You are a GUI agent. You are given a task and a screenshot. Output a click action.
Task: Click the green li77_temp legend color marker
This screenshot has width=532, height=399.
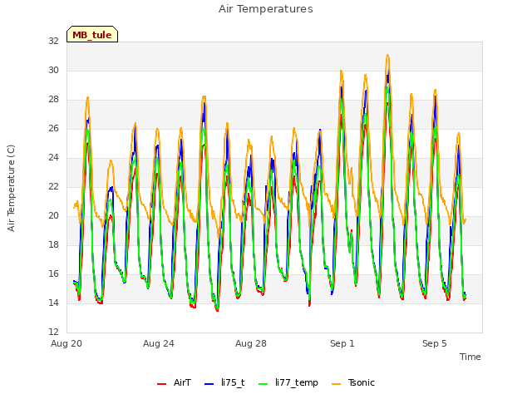tap(264, 384)
